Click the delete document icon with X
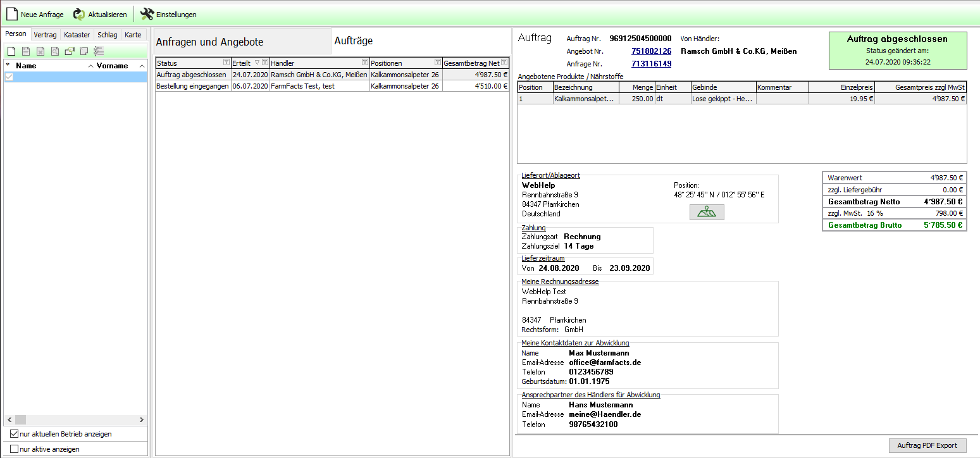Viewport: 980px width, 458px height. [40, 51]
